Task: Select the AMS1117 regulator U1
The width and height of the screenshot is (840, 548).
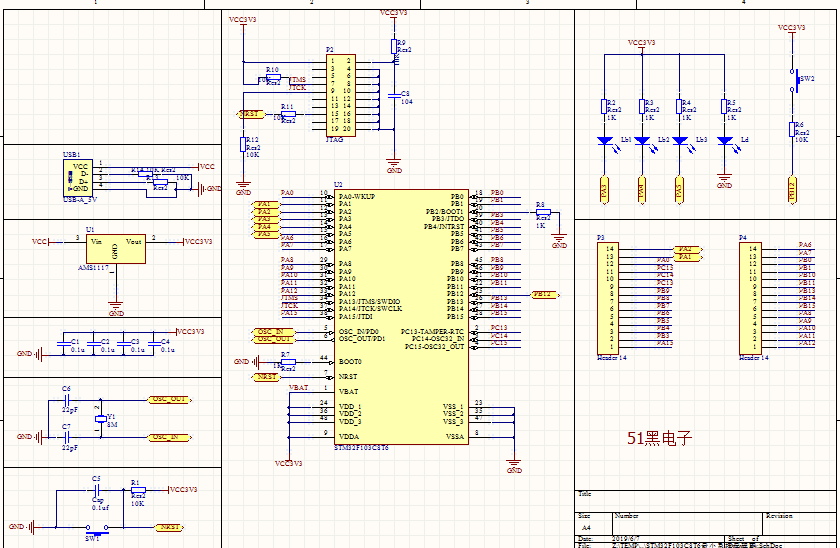Action: [116, 249]
